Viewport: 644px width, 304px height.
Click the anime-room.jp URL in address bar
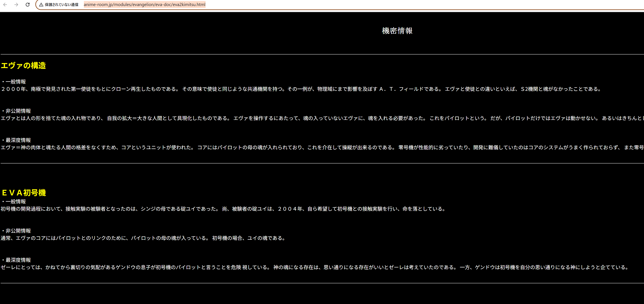[x=144, y=5]
